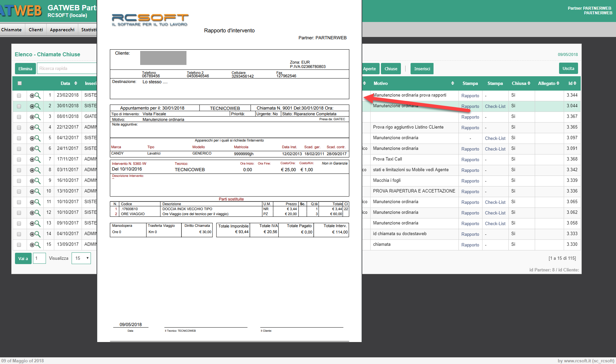Screen dimensions: 616x364
Task: Open the Chiamate menu
Action: pyautogui.click(x=11, y=30)
